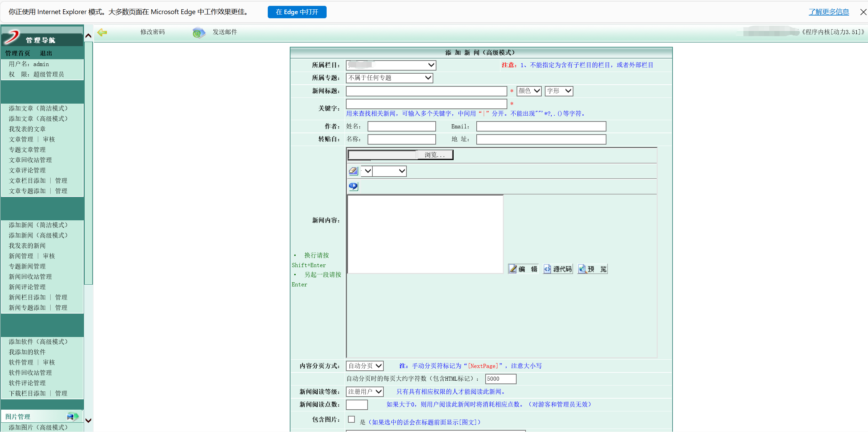
Task: Open 添加文章（简洁模式）
Action: pos(38,108)
